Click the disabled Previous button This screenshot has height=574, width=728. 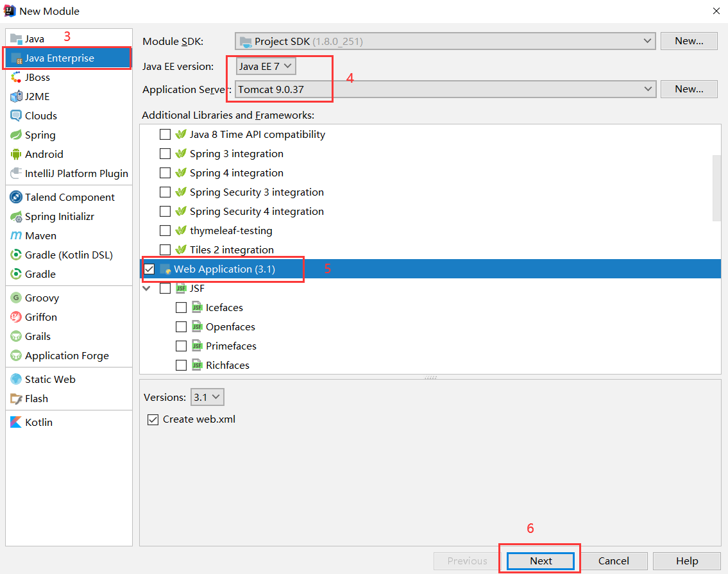[467, 561]
